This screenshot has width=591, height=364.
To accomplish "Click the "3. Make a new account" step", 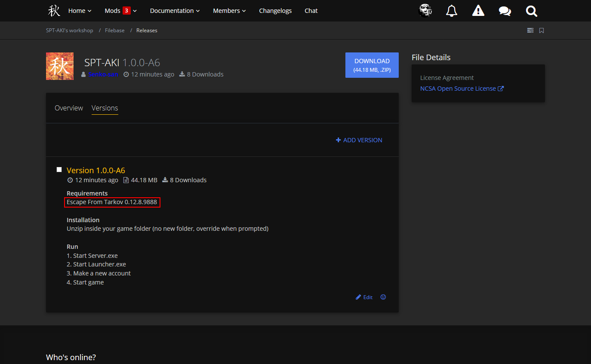I will tap(98, 273).
